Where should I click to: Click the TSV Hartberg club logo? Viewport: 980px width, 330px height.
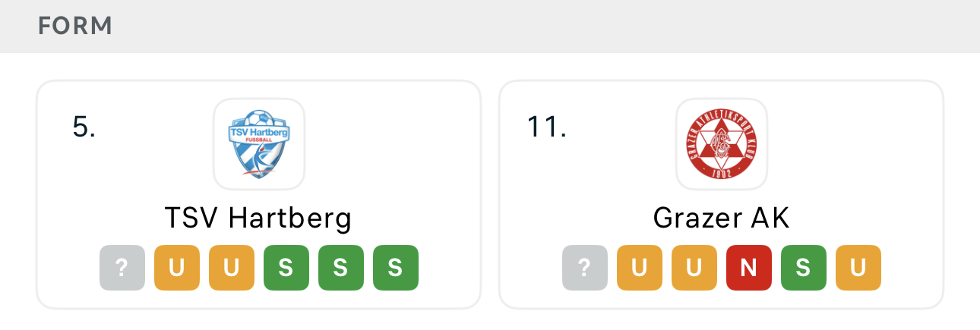pos(258,144)
